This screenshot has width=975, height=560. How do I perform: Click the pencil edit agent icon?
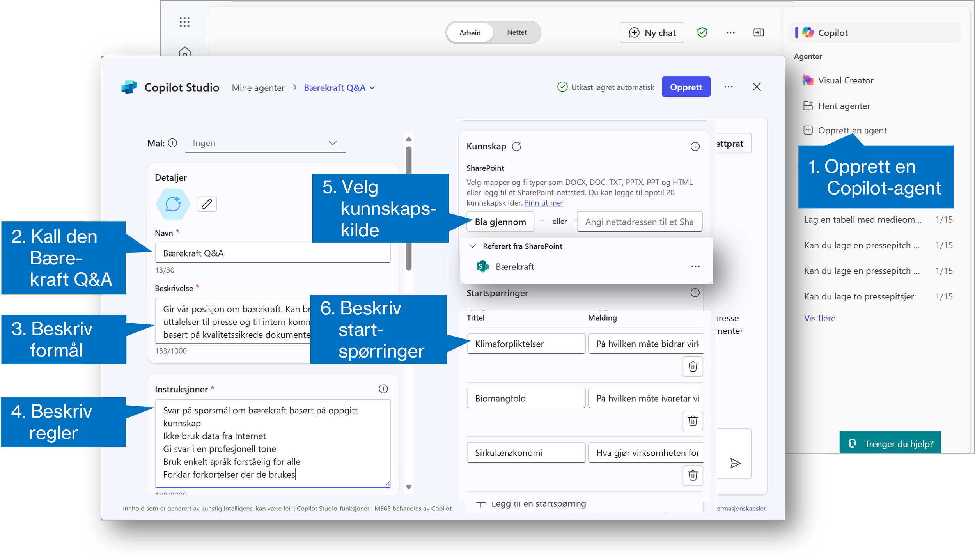click(x=206, y=204)
